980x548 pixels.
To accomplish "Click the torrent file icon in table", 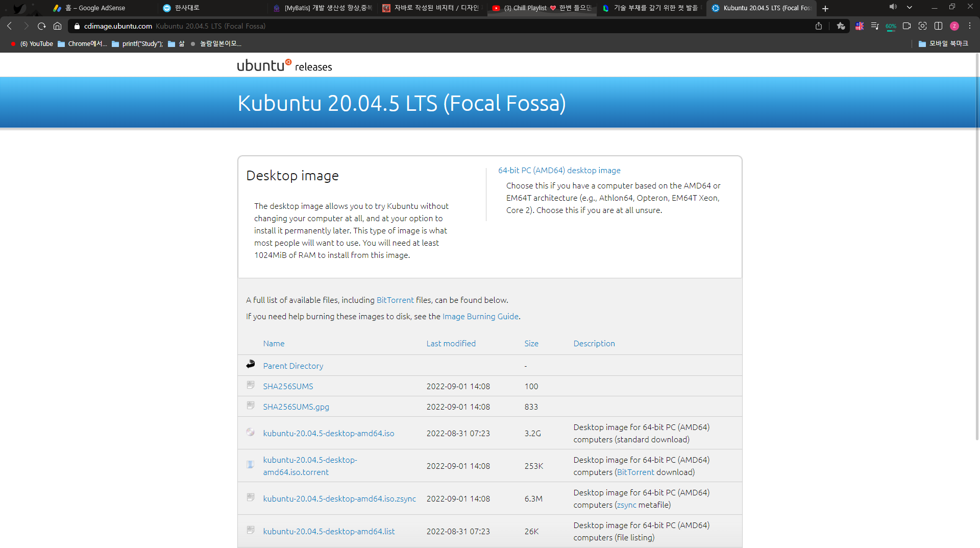I will coord(251,464).
